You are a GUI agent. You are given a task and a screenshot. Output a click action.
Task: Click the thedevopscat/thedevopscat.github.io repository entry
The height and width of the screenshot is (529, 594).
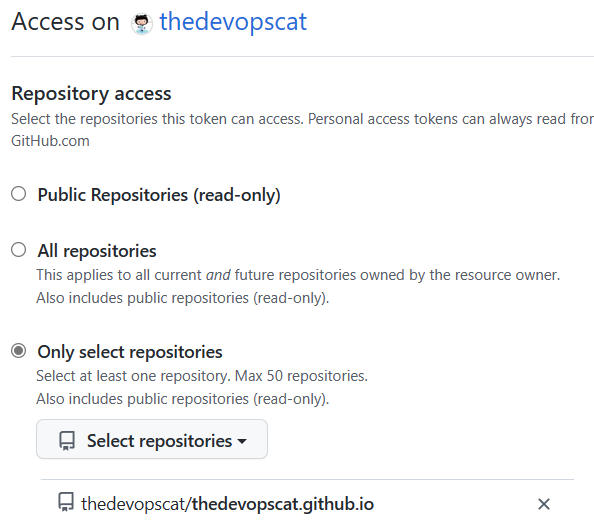[227, 504]
